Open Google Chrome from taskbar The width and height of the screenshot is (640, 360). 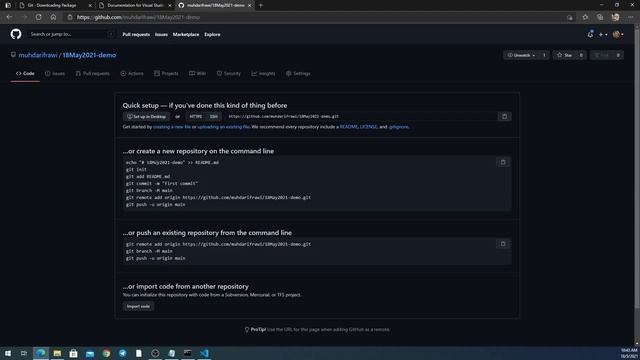[x=106, y=353]
